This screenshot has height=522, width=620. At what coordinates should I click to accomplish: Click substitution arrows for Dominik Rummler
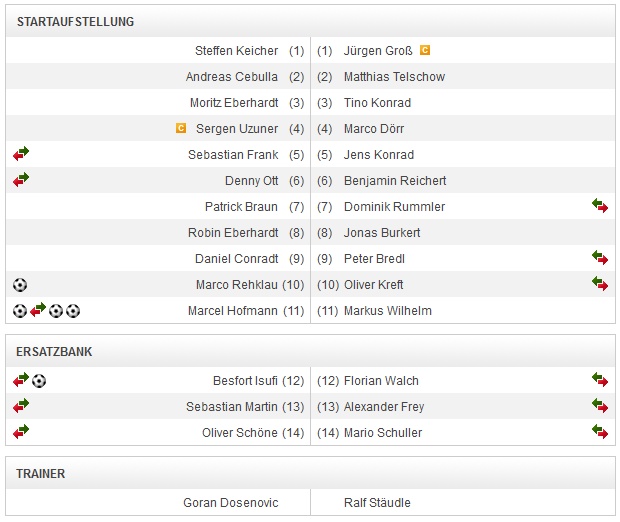(600, 206)
